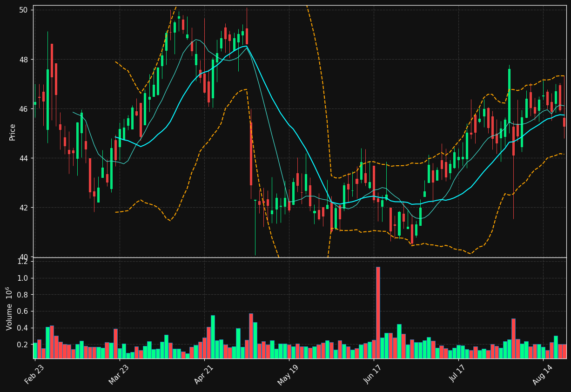Click the May 19 date label
Image resolution: width=571 pixels, height=392 pixels.
pyautogui.click(x=288, y=374)
